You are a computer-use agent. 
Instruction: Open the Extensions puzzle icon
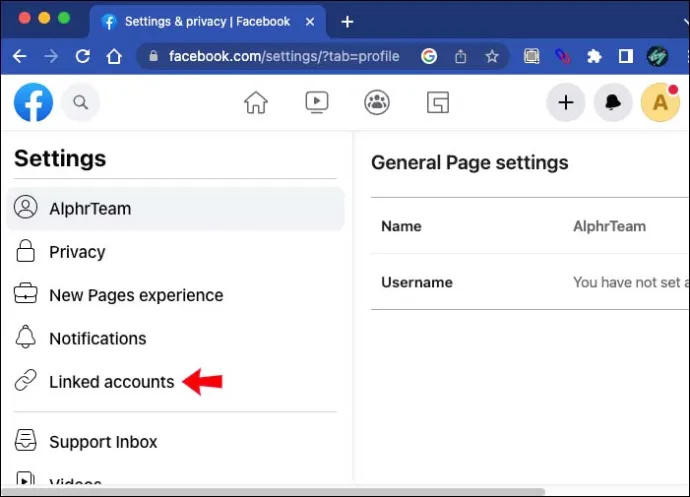[x=594, y=56]
